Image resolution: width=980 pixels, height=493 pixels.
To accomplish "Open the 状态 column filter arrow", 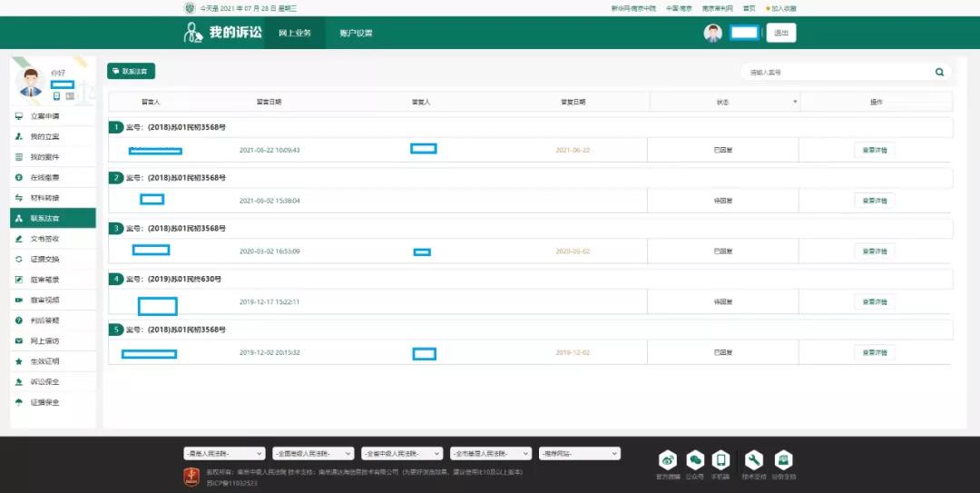I will click(x=795, y=102).
